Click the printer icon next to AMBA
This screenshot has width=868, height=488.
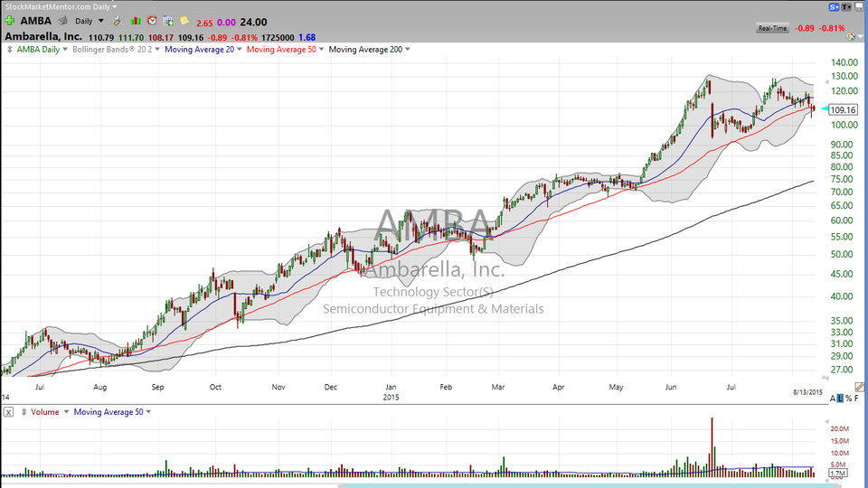[x=62, y=21]
